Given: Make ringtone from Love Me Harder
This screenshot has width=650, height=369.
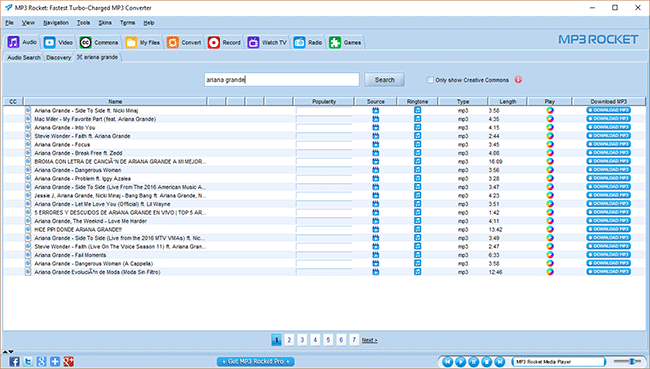Looking at the screenshot, I should 417,221.
